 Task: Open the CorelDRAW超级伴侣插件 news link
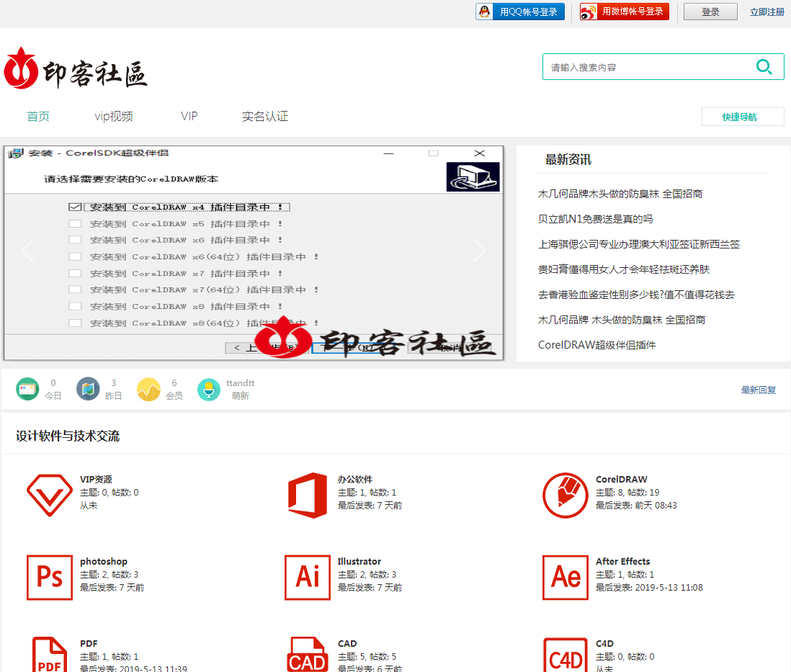[596, 345]
